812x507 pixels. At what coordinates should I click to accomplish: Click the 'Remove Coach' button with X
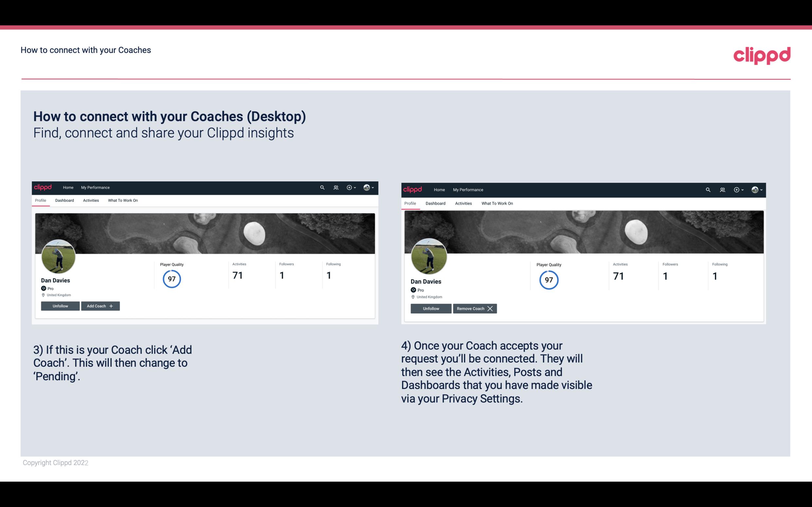(x=475, y=308)
